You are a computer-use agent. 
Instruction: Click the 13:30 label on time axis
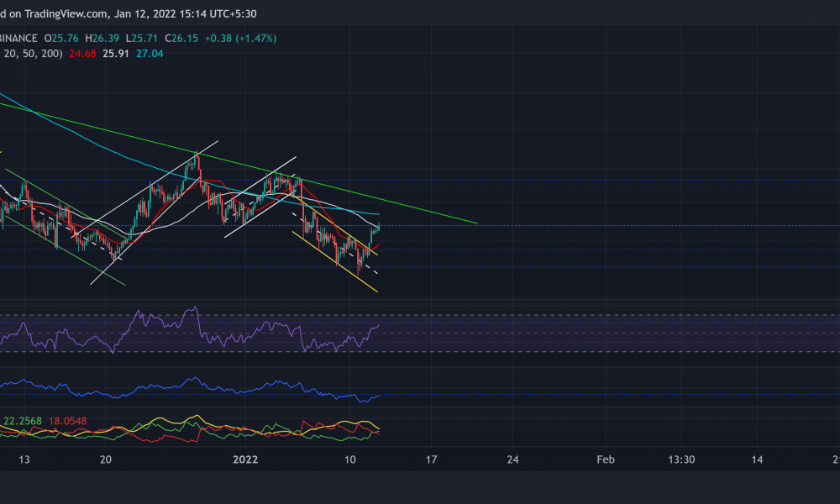[x=681, y=459]
